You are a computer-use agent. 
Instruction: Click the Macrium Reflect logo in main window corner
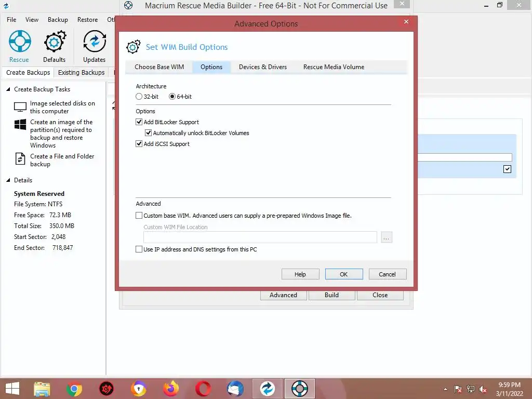(6, 5)
